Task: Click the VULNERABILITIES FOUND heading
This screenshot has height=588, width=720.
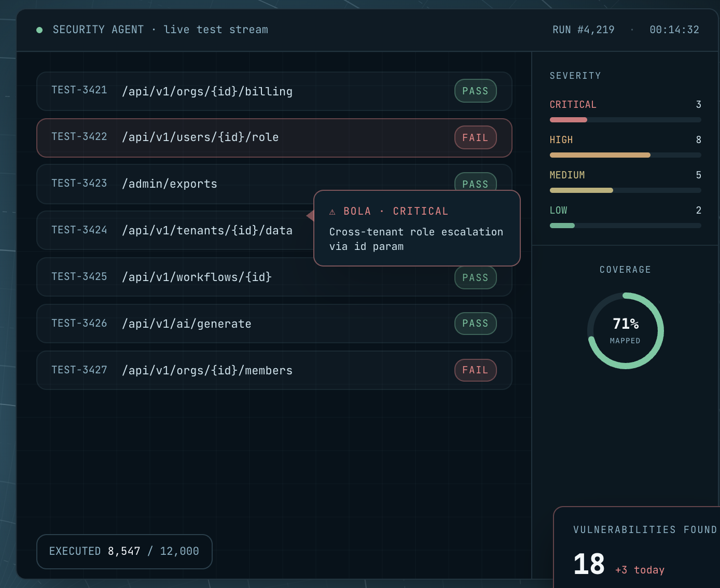Action: pyautogui.click(x=645, y=530)
